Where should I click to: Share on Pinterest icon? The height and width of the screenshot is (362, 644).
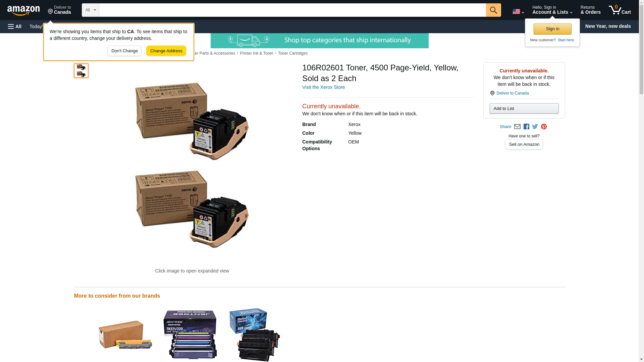coord(544,127)
